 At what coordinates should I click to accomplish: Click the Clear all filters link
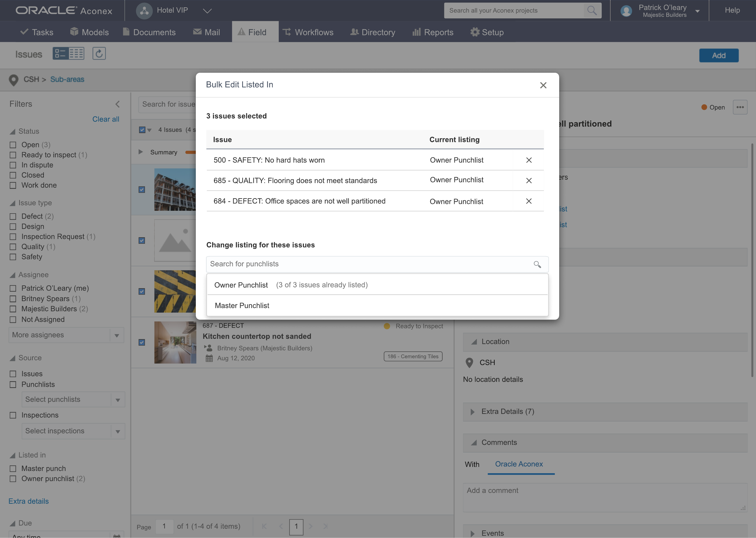(106, 119)
